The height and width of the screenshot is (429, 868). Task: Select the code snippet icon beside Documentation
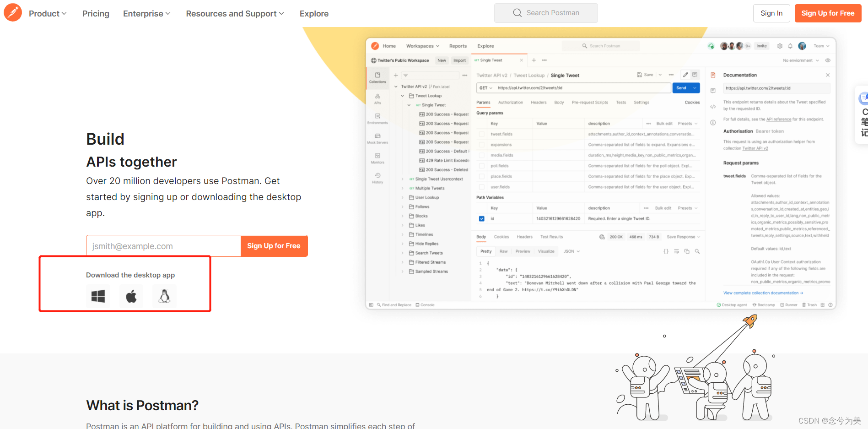713,107
